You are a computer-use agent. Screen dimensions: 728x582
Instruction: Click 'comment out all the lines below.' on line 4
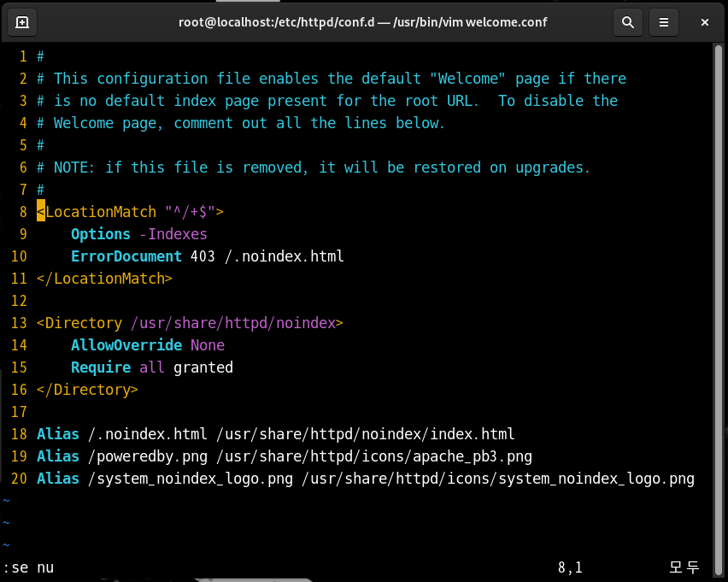click(309, 123)
